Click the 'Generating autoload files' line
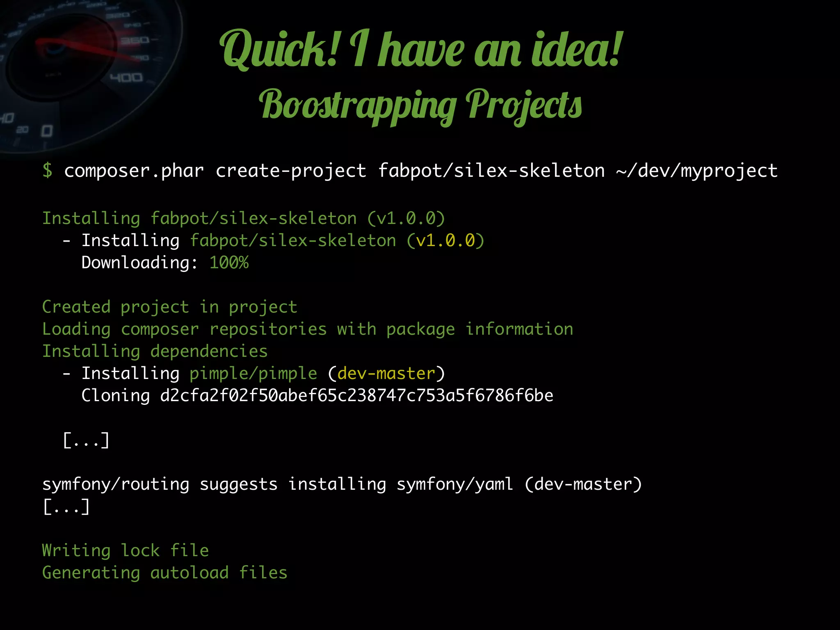Screen dimensions: 840x630 coord(165,573)
